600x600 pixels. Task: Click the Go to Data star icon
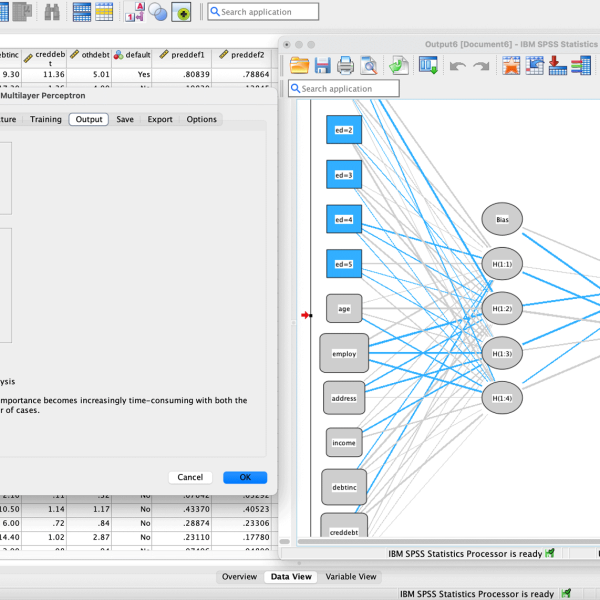511,66
